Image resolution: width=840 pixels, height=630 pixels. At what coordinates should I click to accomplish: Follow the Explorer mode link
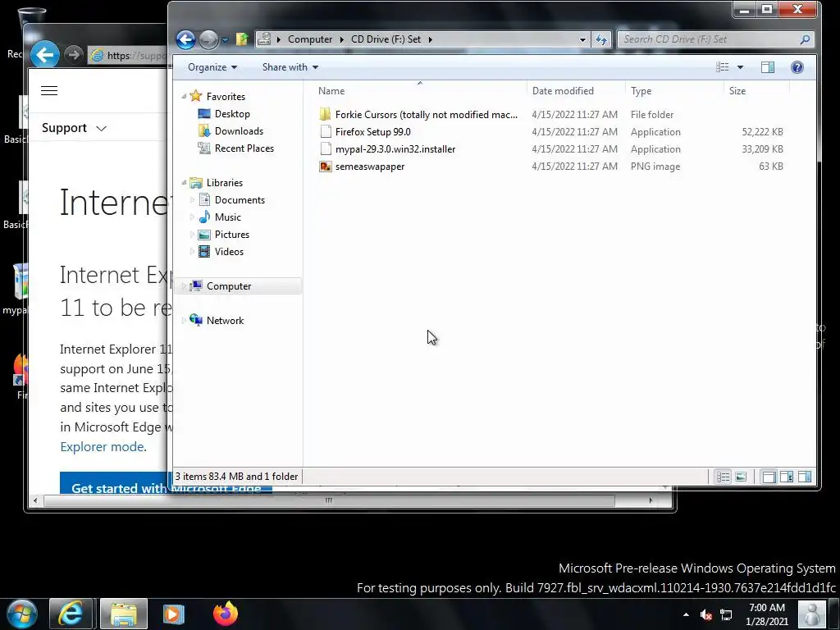point(102,446)
